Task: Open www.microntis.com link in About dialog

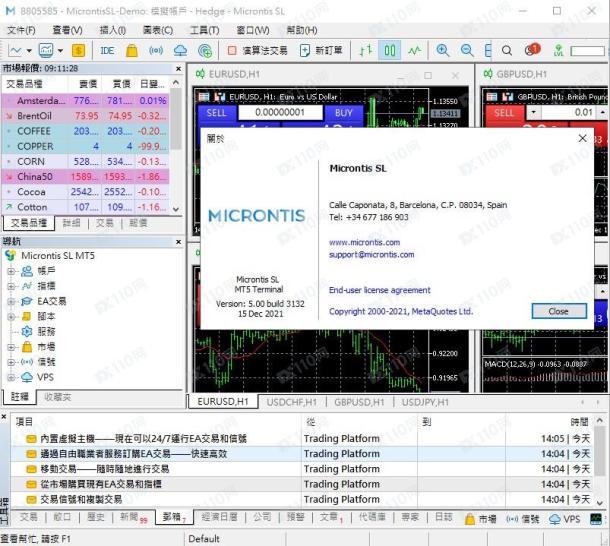Action: point(365,242)
